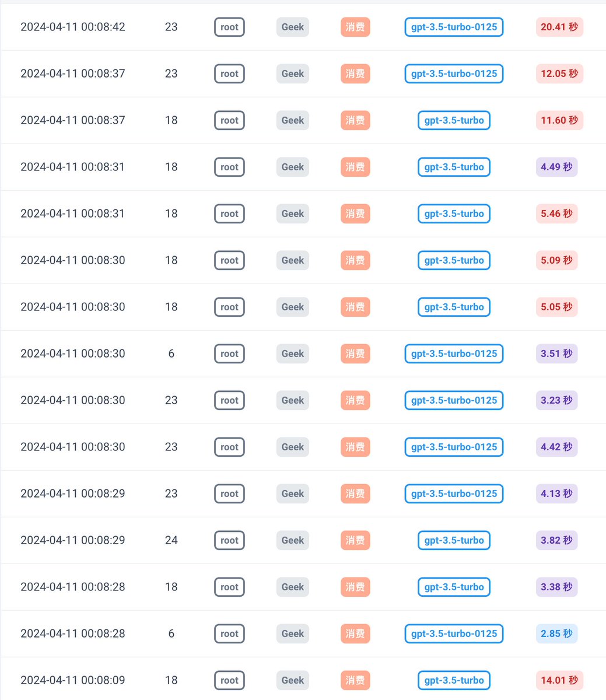
Task: Click the 11.60 秒 duration tag
Action: 559,120
